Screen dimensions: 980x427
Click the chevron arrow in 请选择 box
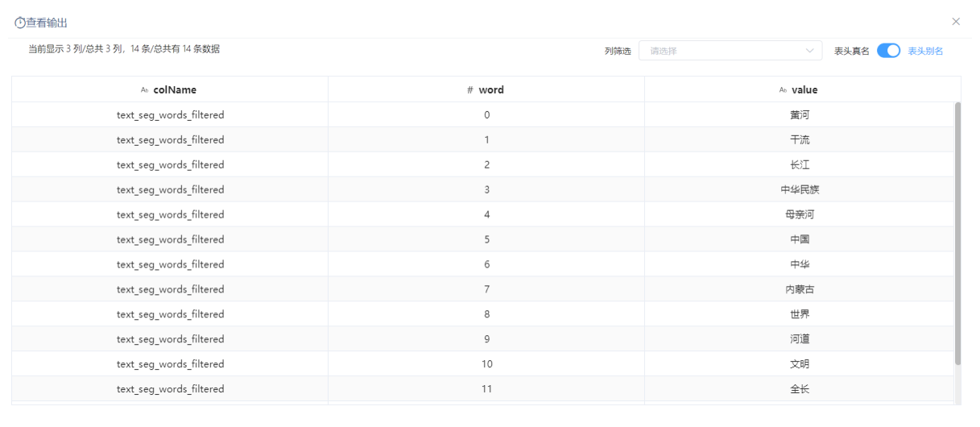(x=810, y=51)
